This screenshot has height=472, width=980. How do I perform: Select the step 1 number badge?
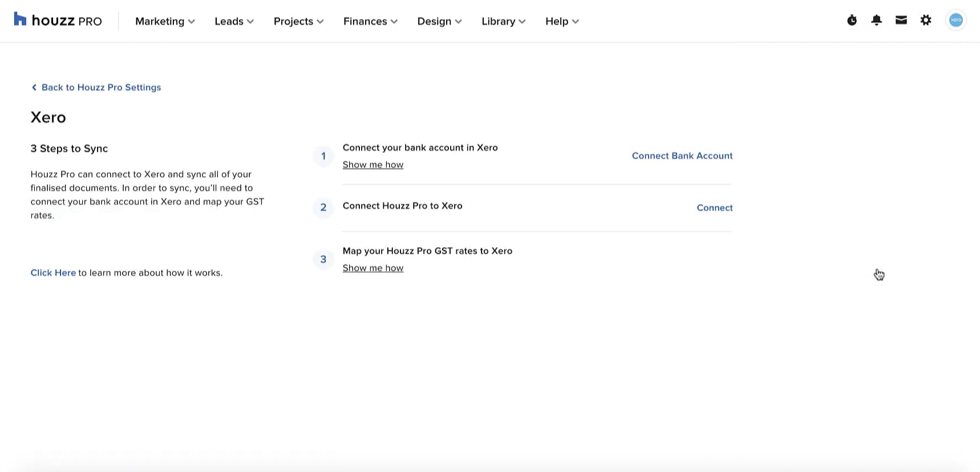323,156
